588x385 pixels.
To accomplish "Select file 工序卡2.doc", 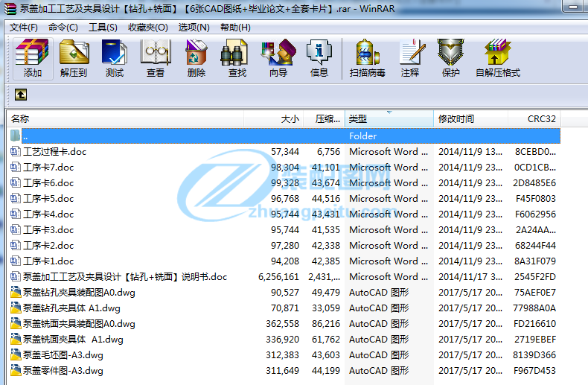I will coord(48,246).
